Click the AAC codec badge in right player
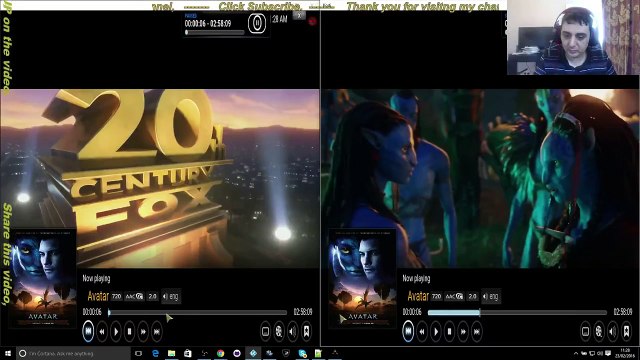This screenshot has width=640, height=360. pyautogui.click(x=454, y=296)
